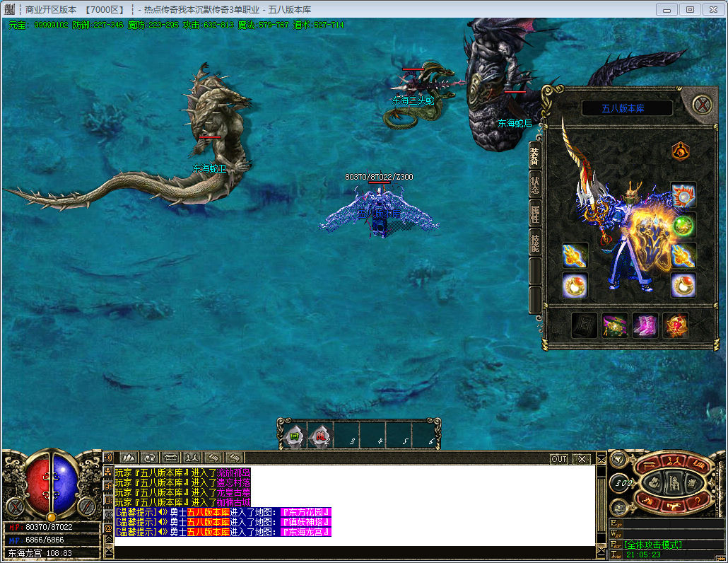Open the round book icon button

tap(619, 507)
